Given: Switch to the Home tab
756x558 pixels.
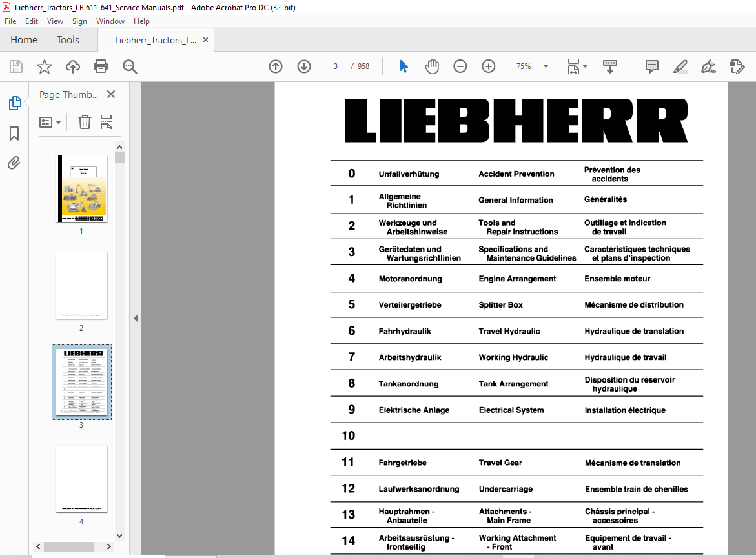Looking at the screenshot, I should pos(24,40).
